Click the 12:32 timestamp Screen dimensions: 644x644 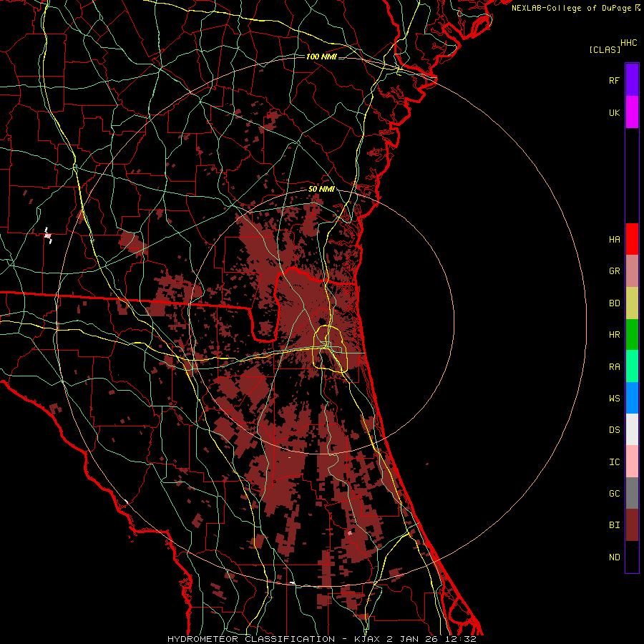pos(461,639)
